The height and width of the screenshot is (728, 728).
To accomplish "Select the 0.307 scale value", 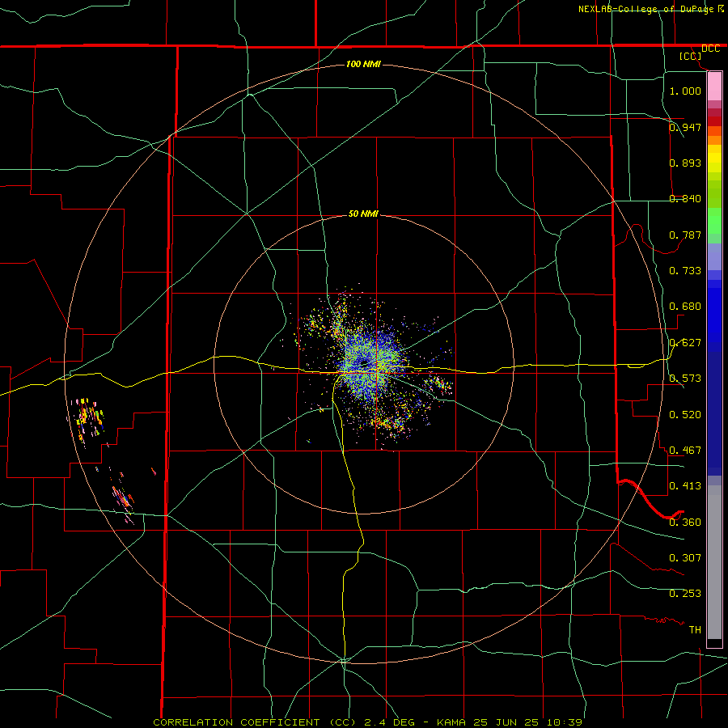I will 685,557.
